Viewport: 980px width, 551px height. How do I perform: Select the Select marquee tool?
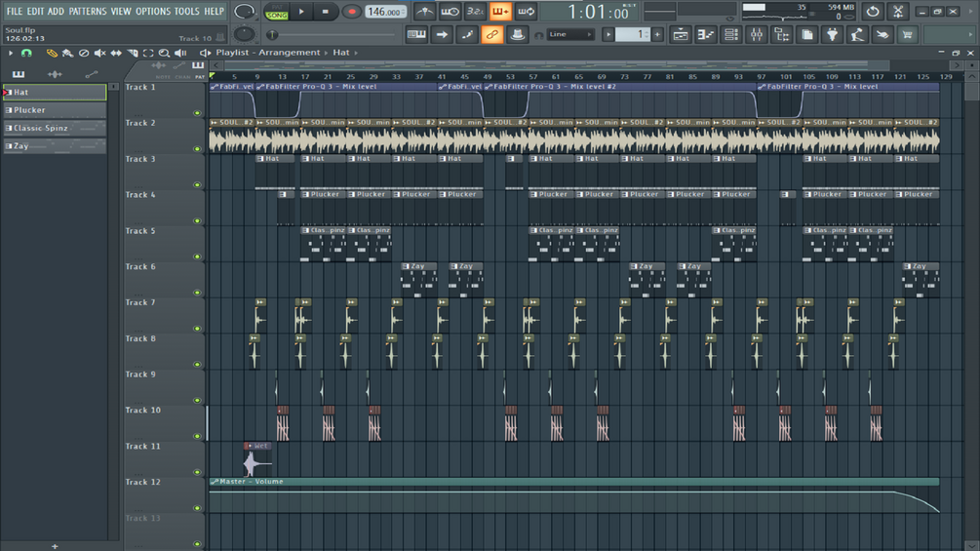(148, 53)
